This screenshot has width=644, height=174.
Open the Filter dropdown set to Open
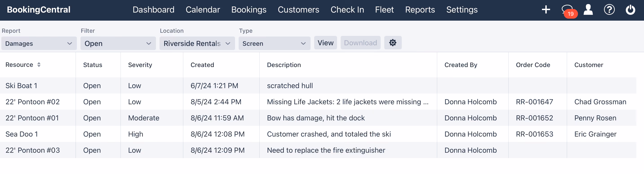point(118,43)
